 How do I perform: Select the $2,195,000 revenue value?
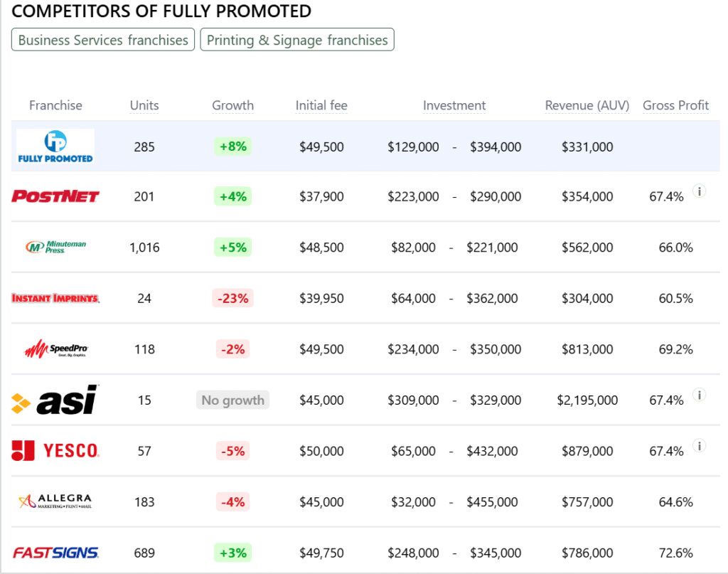pyautogui.click(x=587, y=400)
